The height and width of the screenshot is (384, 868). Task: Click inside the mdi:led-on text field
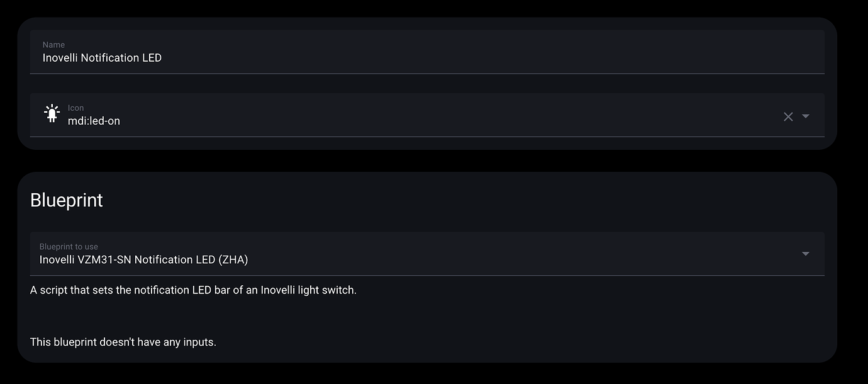pos(252,120)
